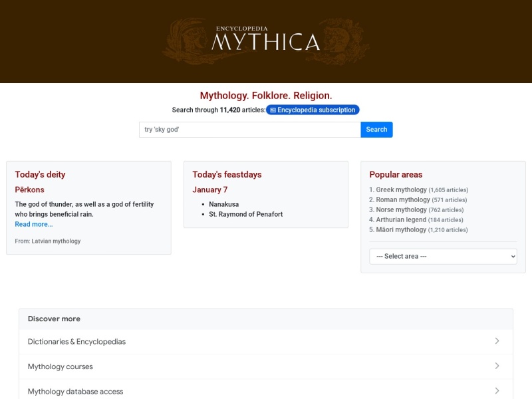Focus the 'sky god' search field
This screenshot has width=532, height=399.
(x=250, y=130)
